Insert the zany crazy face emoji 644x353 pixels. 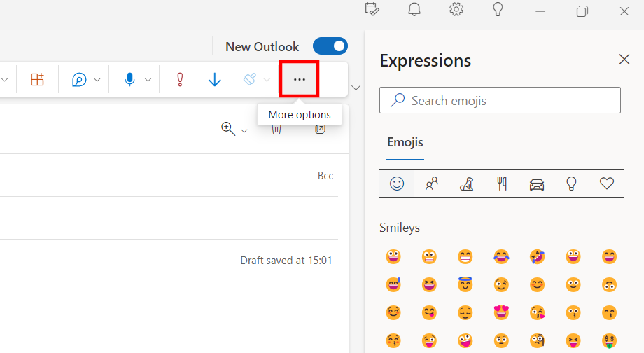[x=465, y=340]
